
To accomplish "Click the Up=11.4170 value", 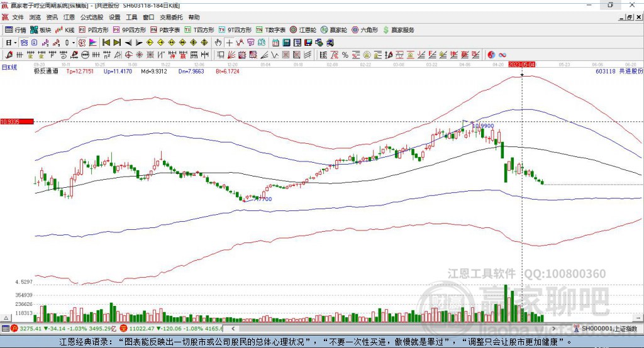I will (118, 72).
